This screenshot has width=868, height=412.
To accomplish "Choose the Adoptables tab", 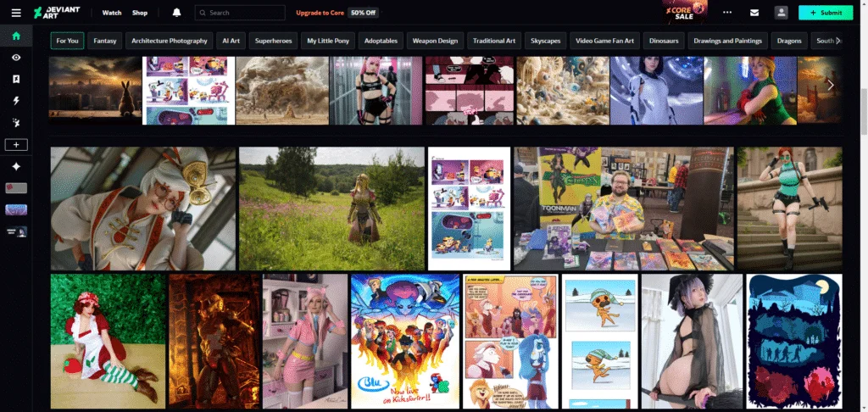I will pos(381,41).
